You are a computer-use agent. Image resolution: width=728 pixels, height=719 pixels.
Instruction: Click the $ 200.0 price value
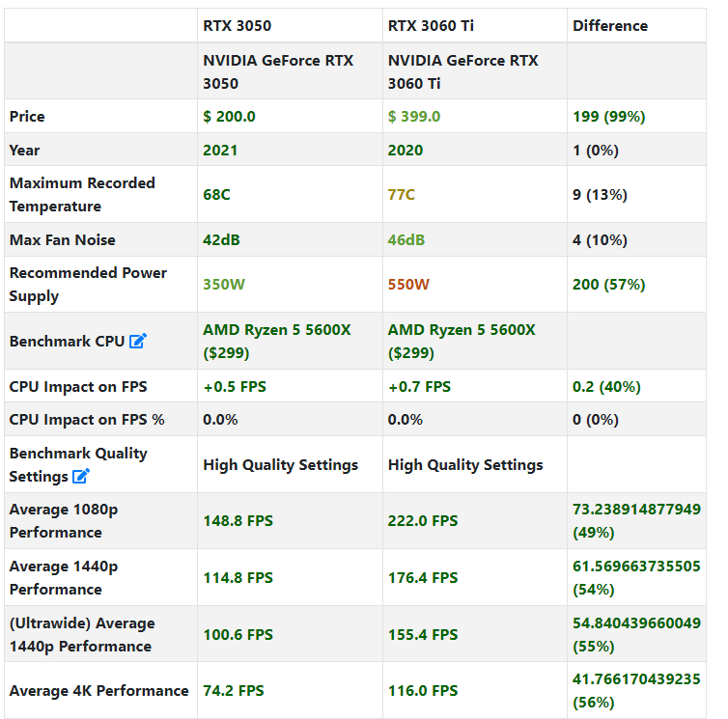[x=229, y=116]
